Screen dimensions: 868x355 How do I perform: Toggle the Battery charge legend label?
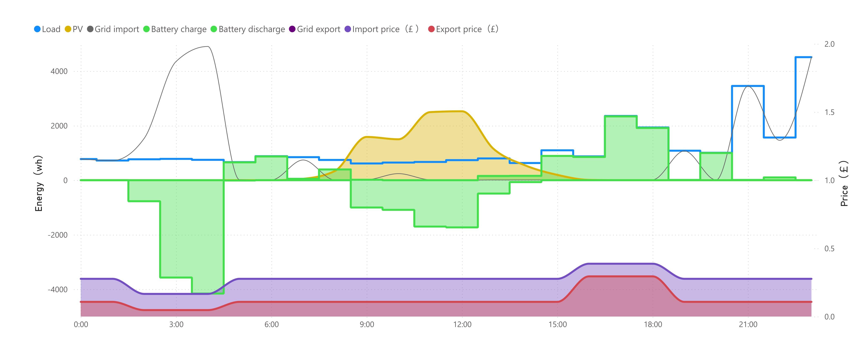tap(179, 29)
